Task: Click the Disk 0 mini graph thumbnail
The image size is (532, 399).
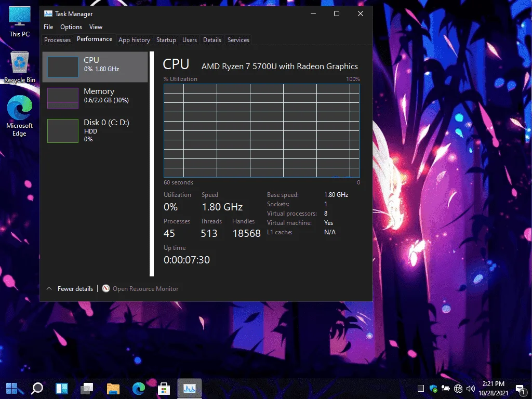Action: 63,130
